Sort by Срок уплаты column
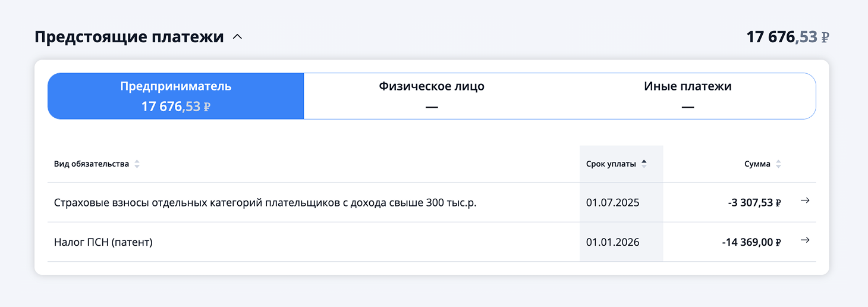This screenshot has height=307, width=868. (617, 164)
